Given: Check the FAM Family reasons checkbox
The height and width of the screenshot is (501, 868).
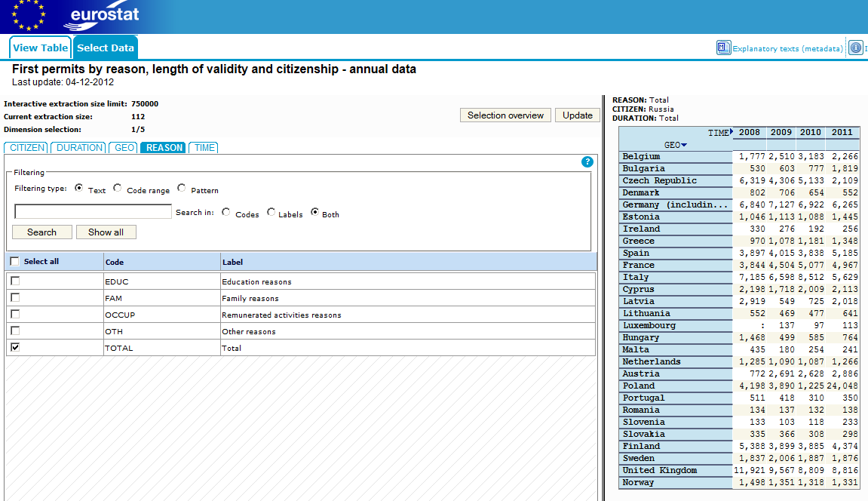Looking at the screenshot, I should [x=16, y=298].
